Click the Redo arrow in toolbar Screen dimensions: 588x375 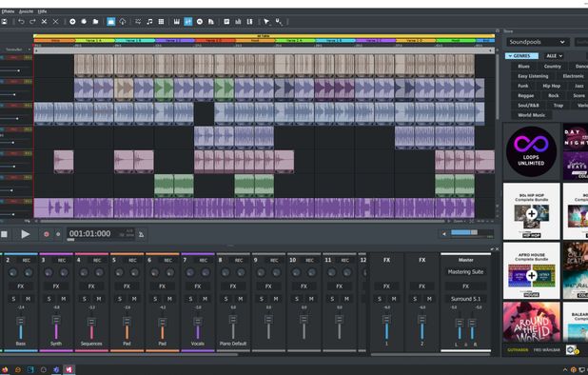(32, 22)
